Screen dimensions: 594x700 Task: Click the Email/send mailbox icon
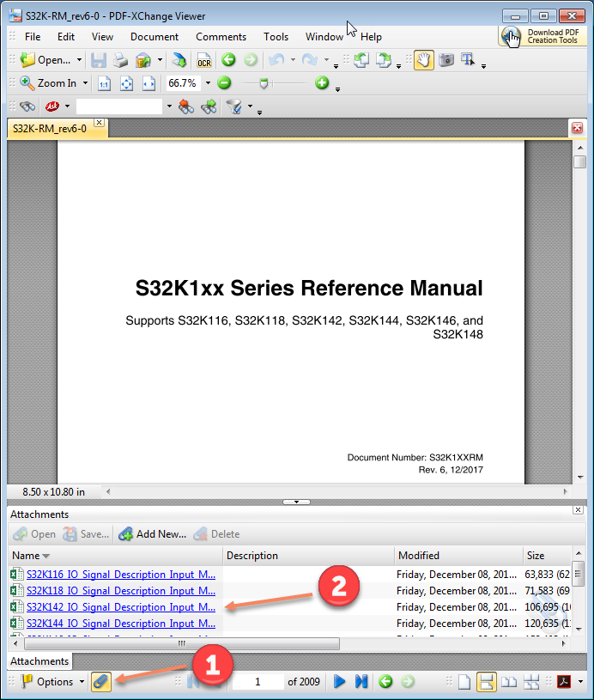click(x=143, y=60)
